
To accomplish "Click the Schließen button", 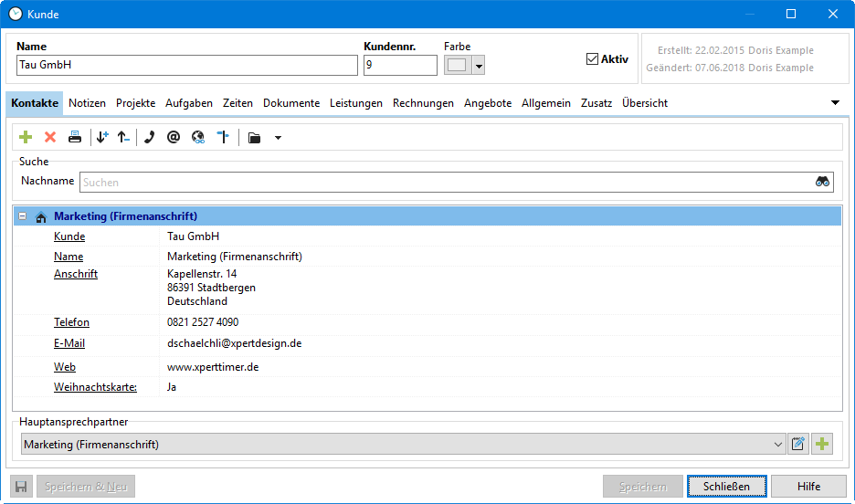I will (x=726, y=487).
